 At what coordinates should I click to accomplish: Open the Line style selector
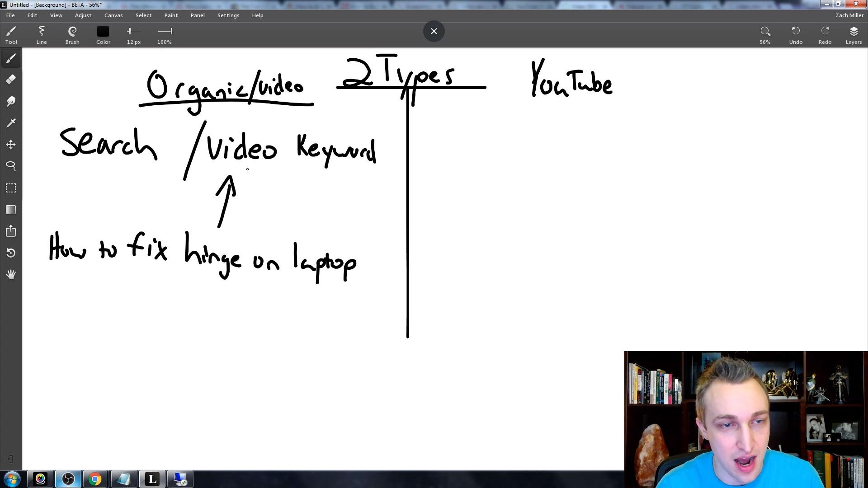(x=41, y=34)
